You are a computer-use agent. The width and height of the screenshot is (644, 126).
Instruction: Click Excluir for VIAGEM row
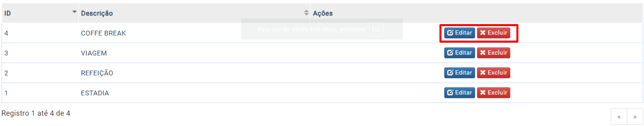click(x=493, y=53)
